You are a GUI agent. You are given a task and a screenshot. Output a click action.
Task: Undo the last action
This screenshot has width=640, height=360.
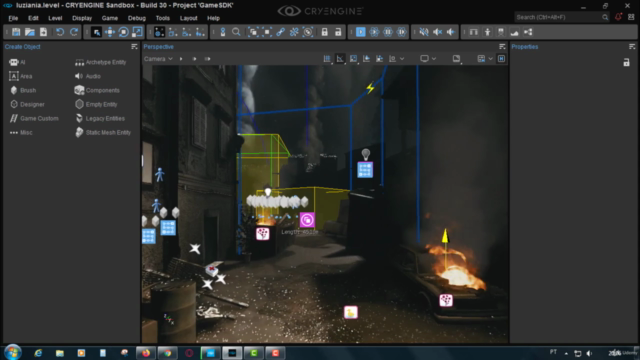tap(60, 32)
